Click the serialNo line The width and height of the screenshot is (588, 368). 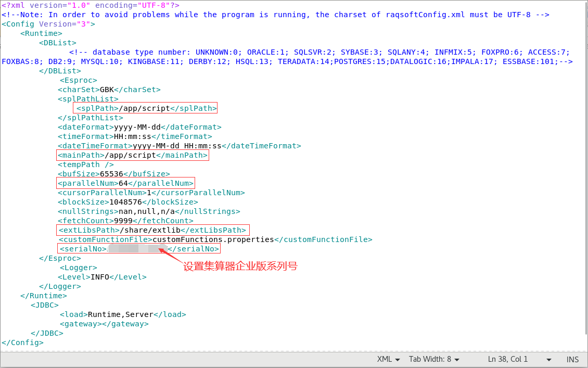click(139, 249)
